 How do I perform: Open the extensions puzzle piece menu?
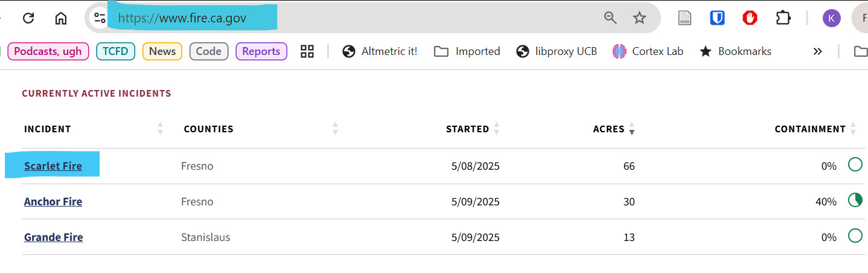click(x=783, y=18)
